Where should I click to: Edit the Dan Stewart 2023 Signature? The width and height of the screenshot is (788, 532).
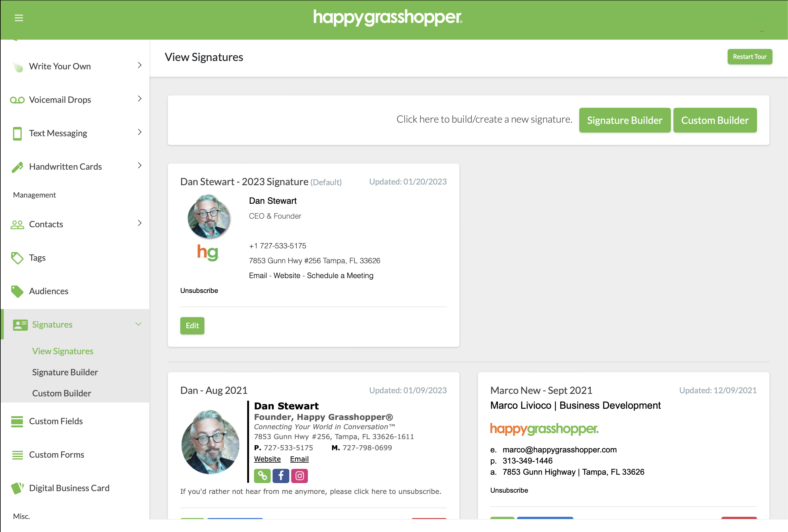click(x=192, y=326)
